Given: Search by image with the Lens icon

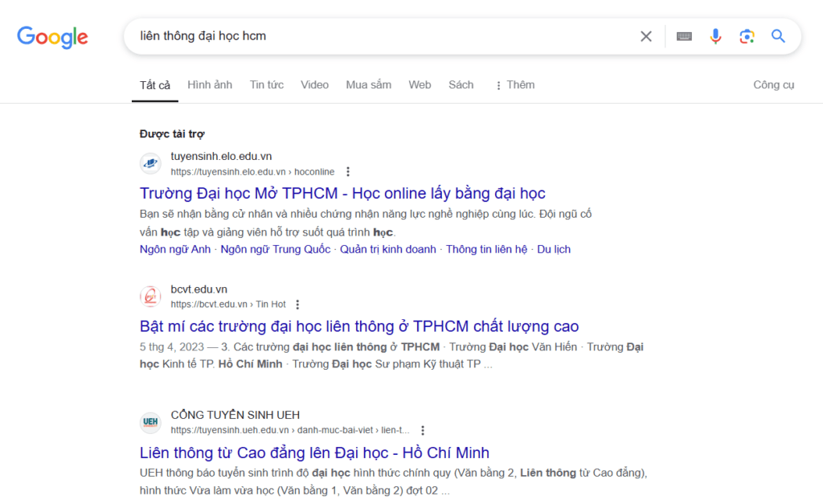Looking at the screenshot, I should click(x=747, y=36).
